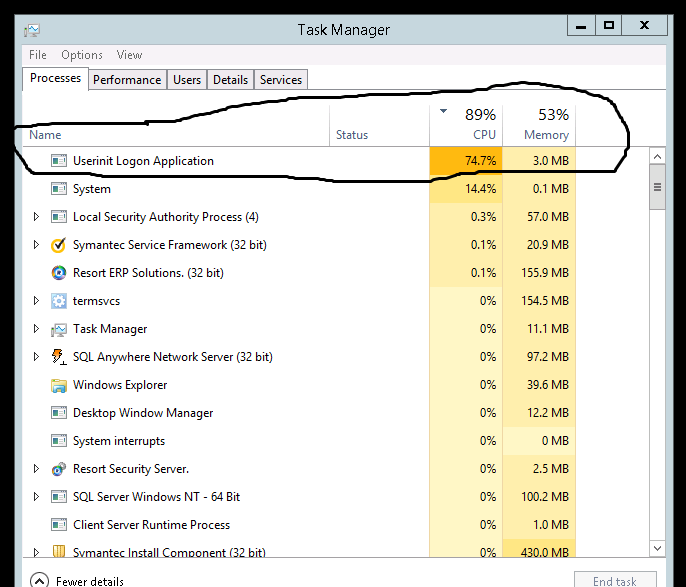Click the Userinit Logon Application process icon
Viewport: 686px width, 587px height.
click(59, 161)
